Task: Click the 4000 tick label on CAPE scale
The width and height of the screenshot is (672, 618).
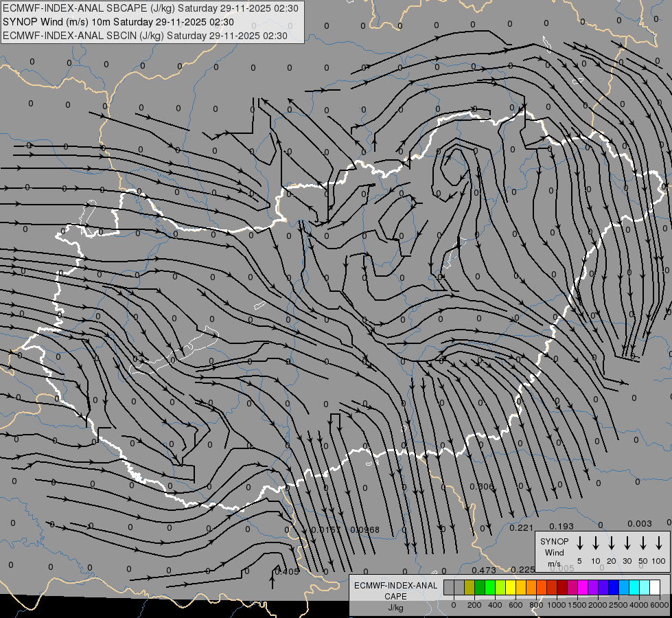Action: 639,605
